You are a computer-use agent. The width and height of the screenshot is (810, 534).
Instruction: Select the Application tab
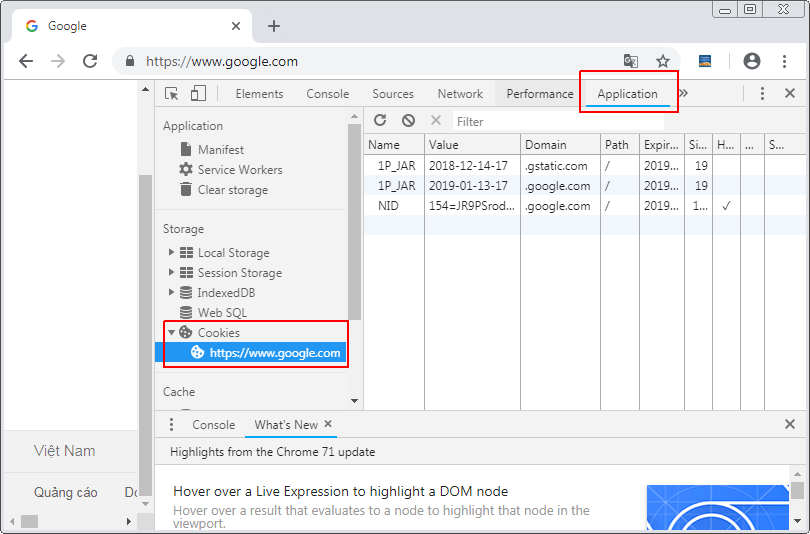(627, 93)
